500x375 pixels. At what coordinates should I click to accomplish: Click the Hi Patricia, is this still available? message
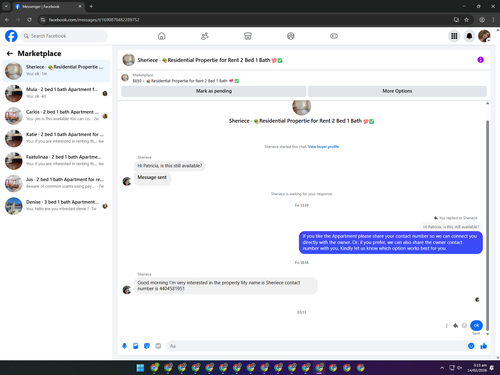click(x=170, y=166)
